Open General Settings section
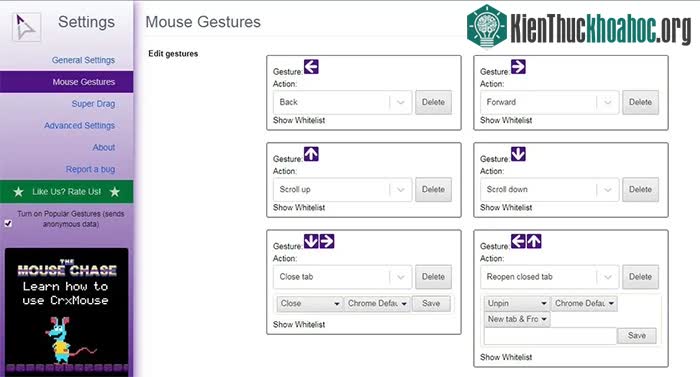 83,60
